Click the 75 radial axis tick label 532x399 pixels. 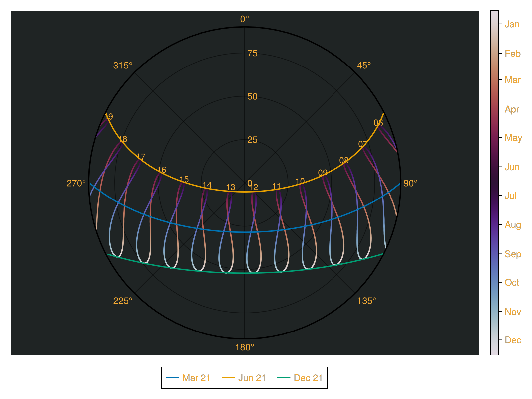coord(252,53)
